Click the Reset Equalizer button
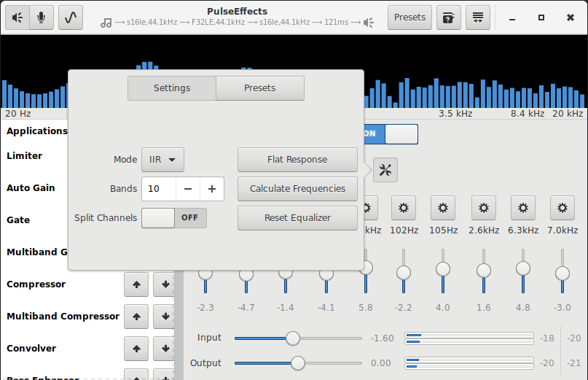 (x=297, y=218)
